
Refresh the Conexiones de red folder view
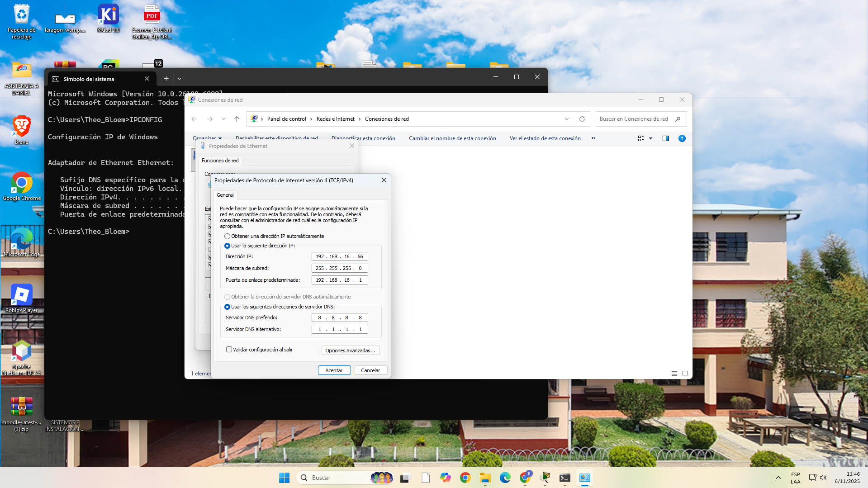pos(582,118)
